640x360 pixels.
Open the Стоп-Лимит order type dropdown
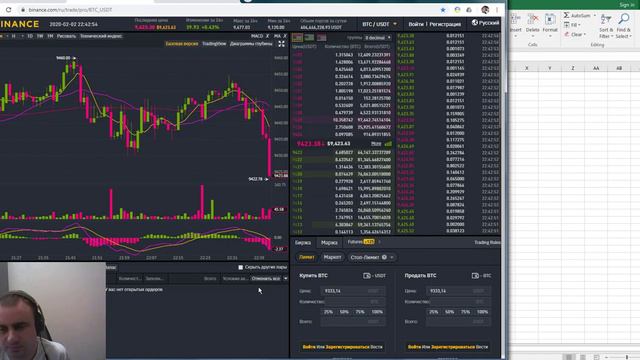pyautogui.click(x=371, y=257)
